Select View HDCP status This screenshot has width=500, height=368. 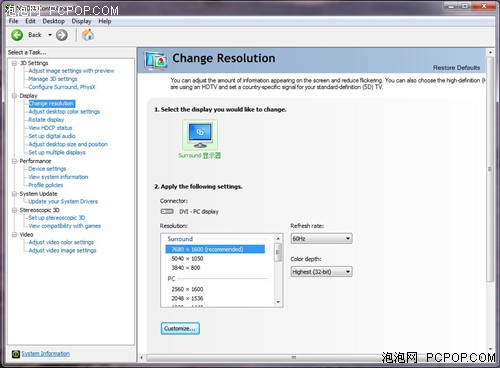click(50, 128)
